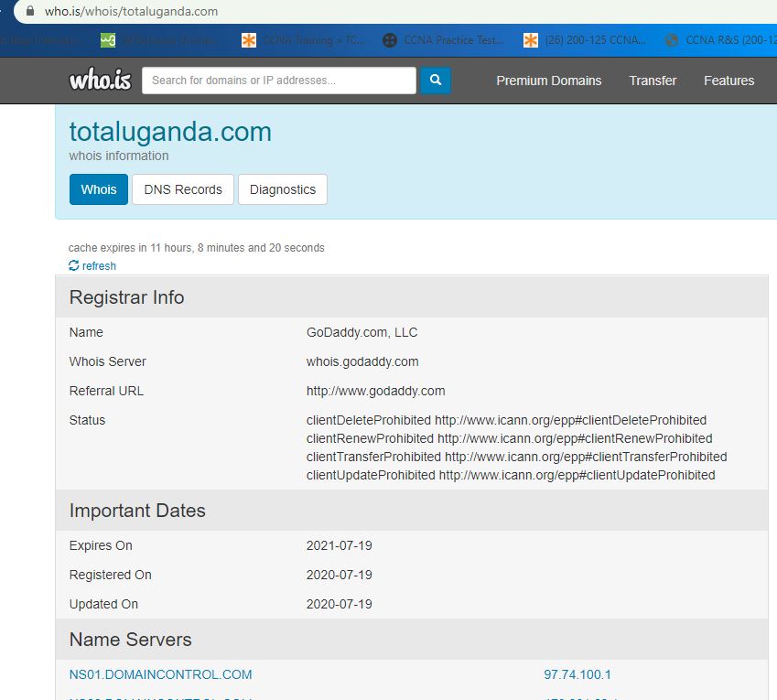Open the Features menu item
This screenshot has width=777, height=700.
[728, 81]
